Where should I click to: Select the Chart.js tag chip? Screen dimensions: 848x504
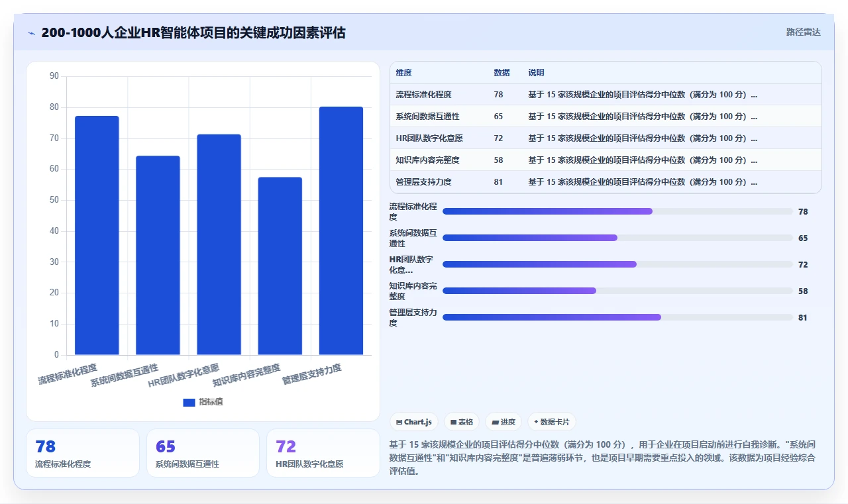(x=414, y=422)
